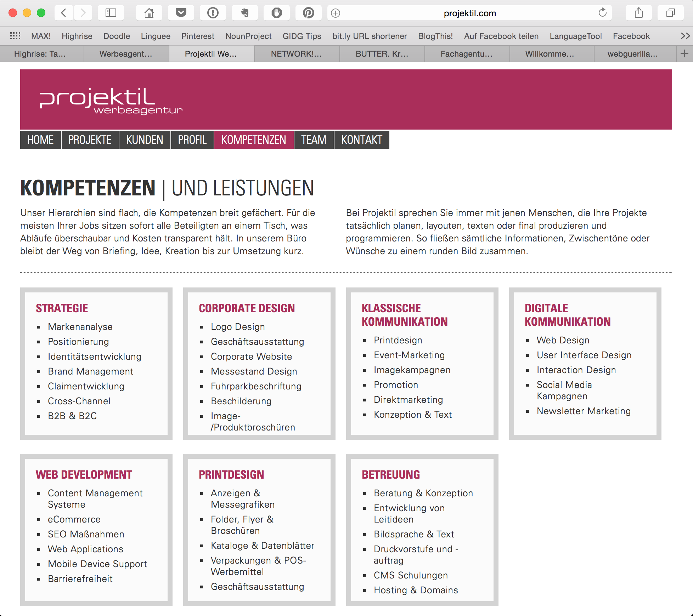Open the 1Password toolbar extension

pos(213,13)
